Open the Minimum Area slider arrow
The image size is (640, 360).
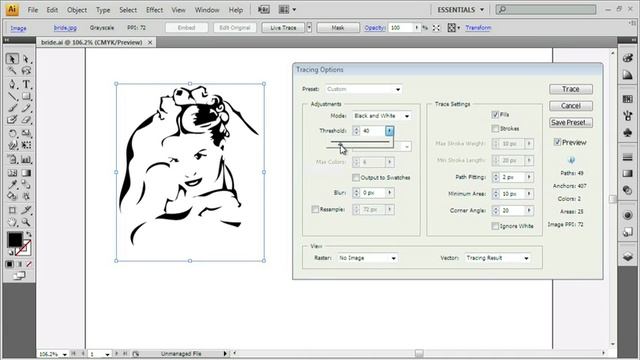(529, 194)
